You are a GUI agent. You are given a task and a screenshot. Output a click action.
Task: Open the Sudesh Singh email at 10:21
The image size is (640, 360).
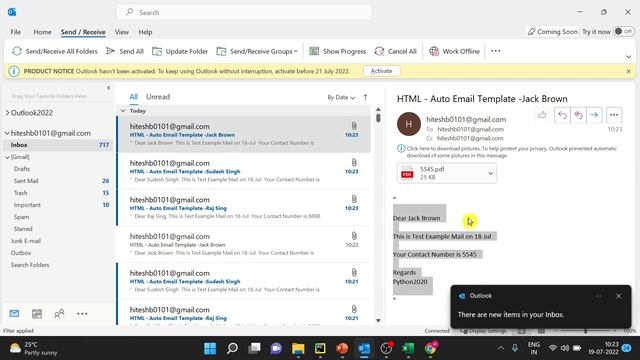(244, 281)
